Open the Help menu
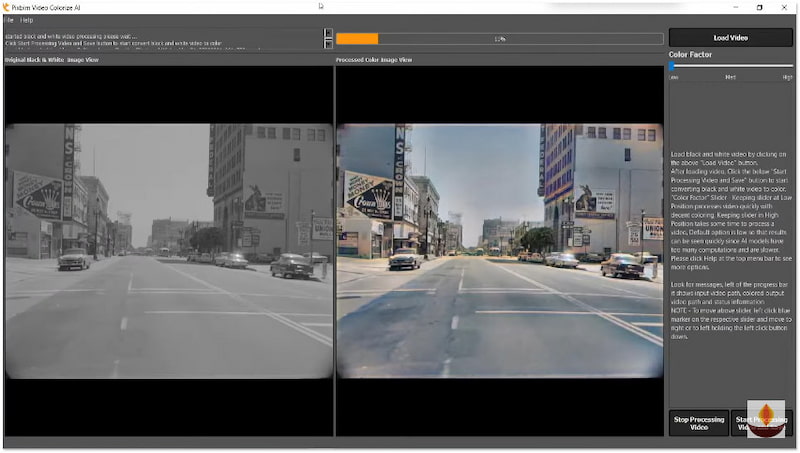This screenshot has height=453, width=800. (27, 20)
